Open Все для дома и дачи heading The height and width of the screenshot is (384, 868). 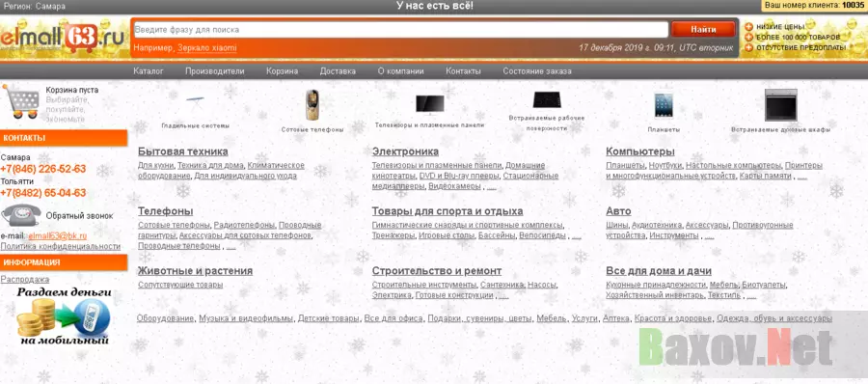point(659,271)
